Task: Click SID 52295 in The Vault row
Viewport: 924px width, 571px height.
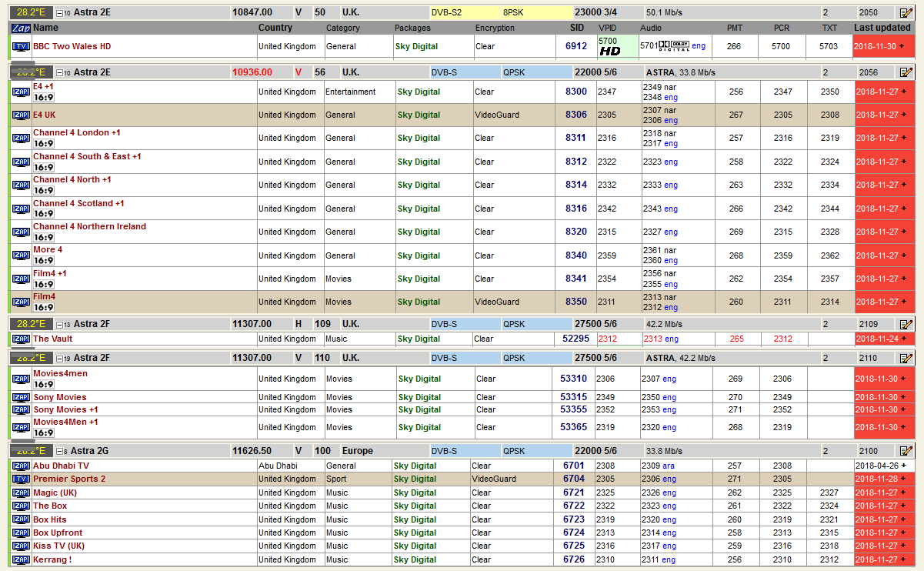Action: (576, 339)
